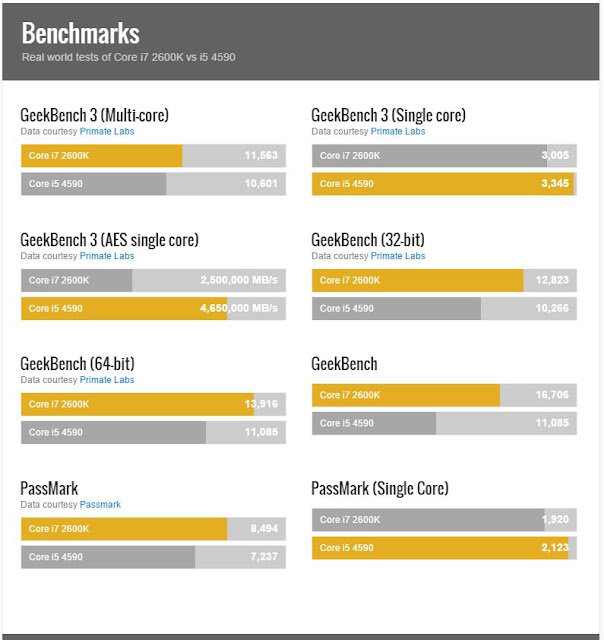This screenshot has width=604, height=640.
Task: Select Core i7 2600K bar scoring 13,916
Action: tap(153, 404)
